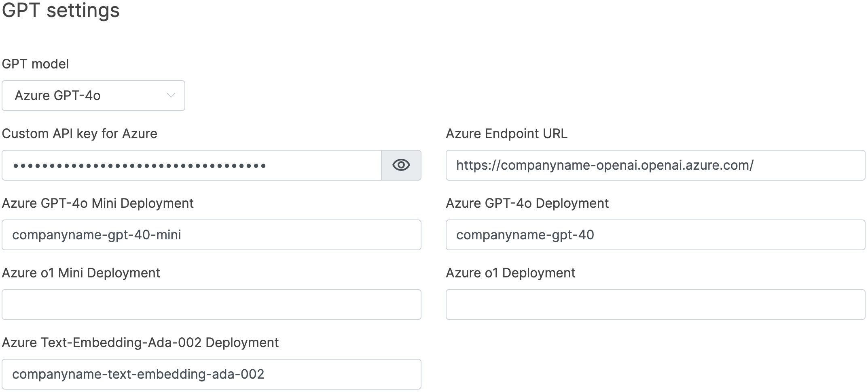Click the Custom API key for Azure label
Screen dimensions: 868x392
pyautogui.click(x=80, y=134)
